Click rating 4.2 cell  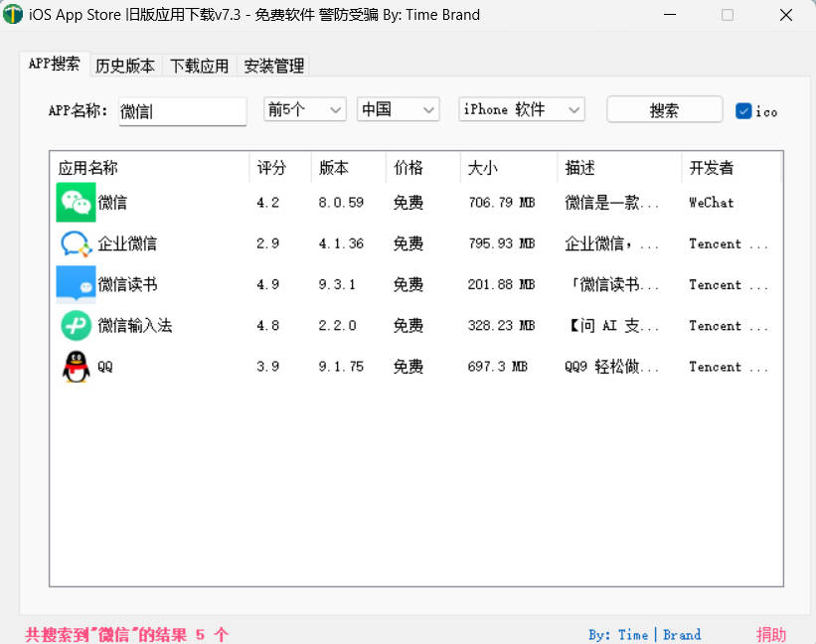[x=268, y=203]
